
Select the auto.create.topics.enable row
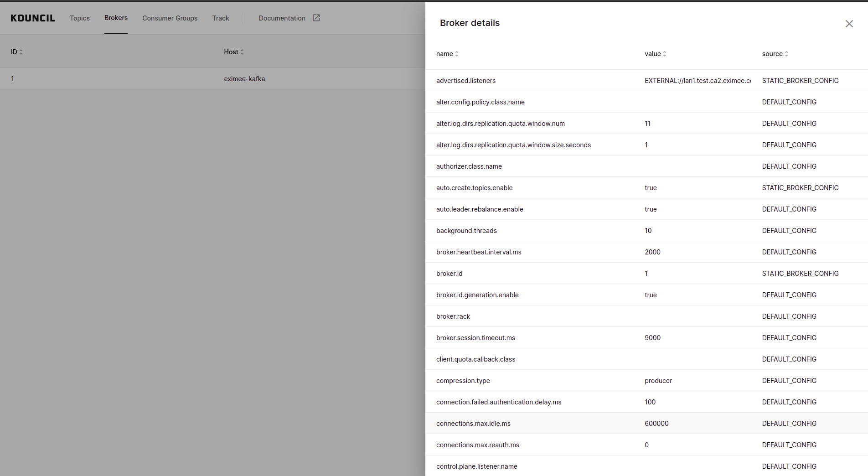474,188
